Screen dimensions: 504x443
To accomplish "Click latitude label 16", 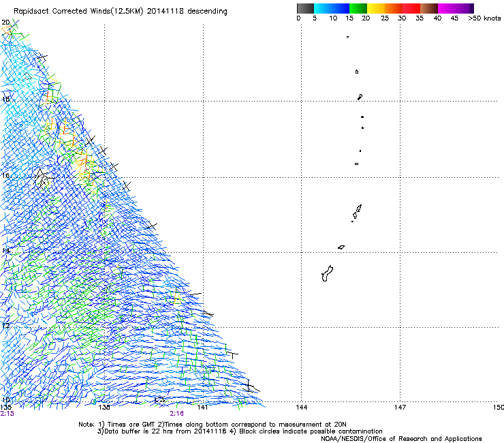I will (5, 175).
